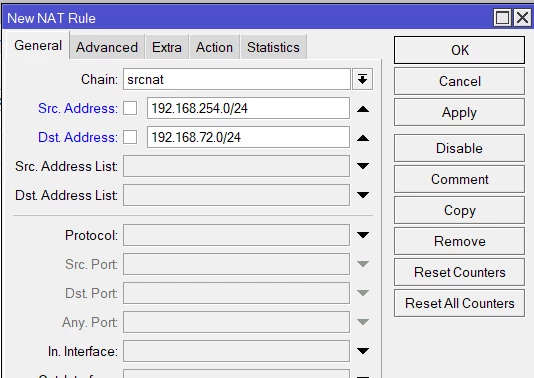
Task: Click the Chain input showing srcnat
Action: (x=237, y=79)
